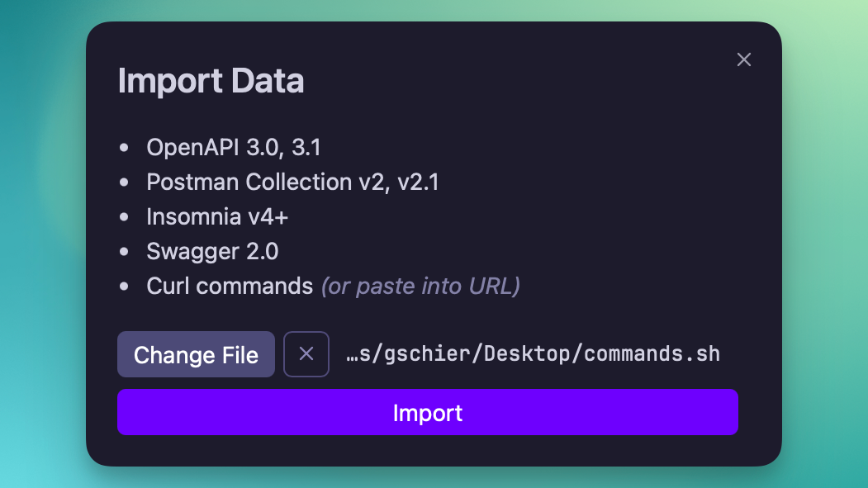
Task: Click the Import Data heading
Action: click(x=211, y=81)
